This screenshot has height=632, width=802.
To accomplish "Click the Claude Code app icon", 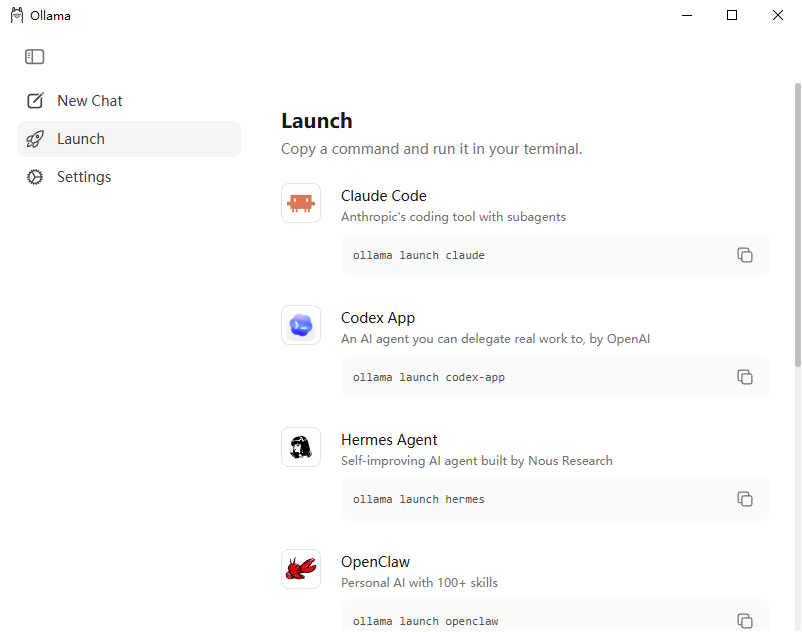I will click(x=301, y=203).
